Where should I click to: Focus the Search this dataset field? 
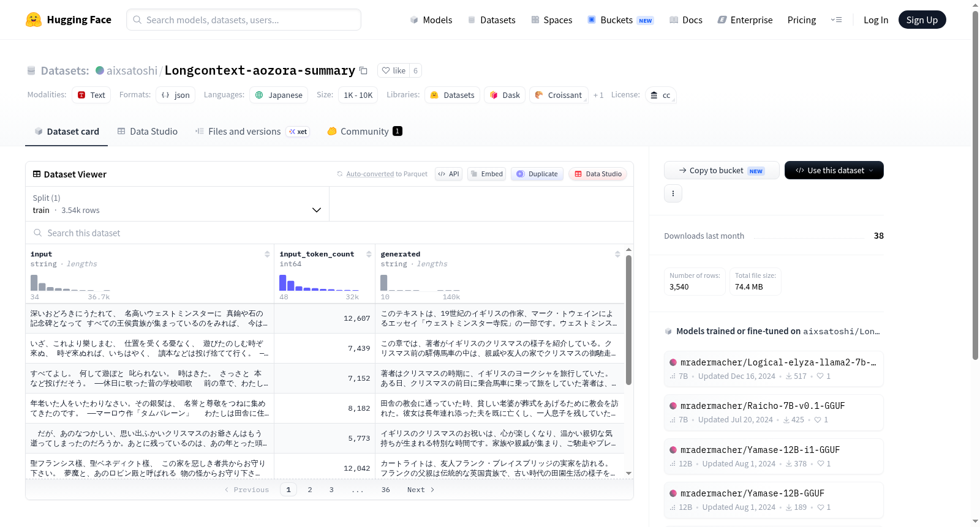(x=330, y=233)
